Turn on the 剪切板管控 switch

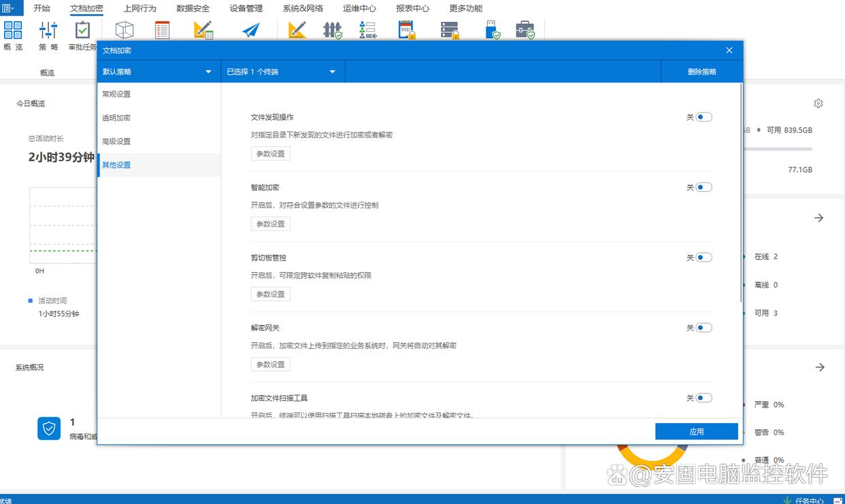703,257
